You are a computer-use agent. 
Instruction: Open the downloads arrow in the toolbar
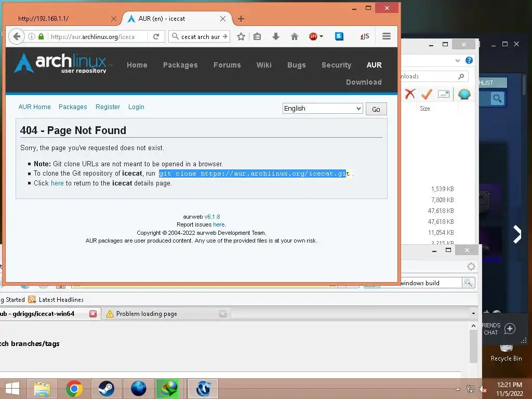pos(276,36)
